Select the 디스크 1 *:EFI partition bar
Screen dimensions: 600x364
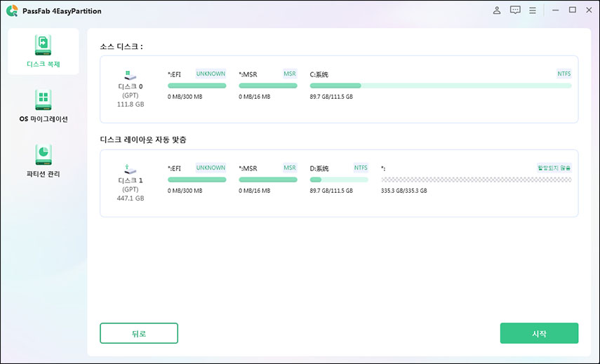point(196,180)
